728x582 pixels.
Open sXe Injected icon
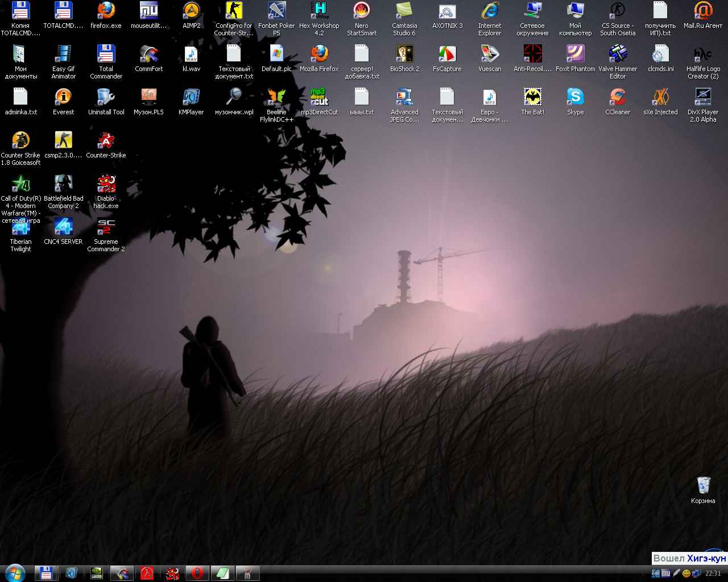(660, 102)
